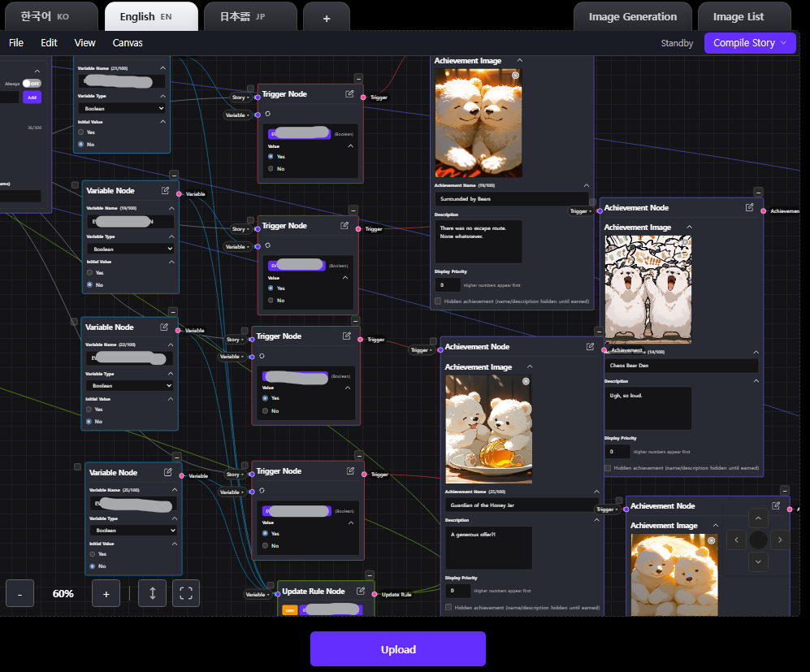Check hidden achievement for Guardian of the Honey Jar
The height and width of the screenshot is (672, 810).
click(448, 608)
